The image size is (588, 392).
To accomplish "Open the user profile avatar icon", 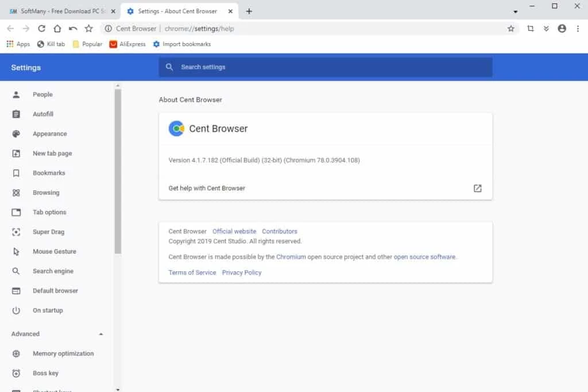I will click(x=562, y=29).
